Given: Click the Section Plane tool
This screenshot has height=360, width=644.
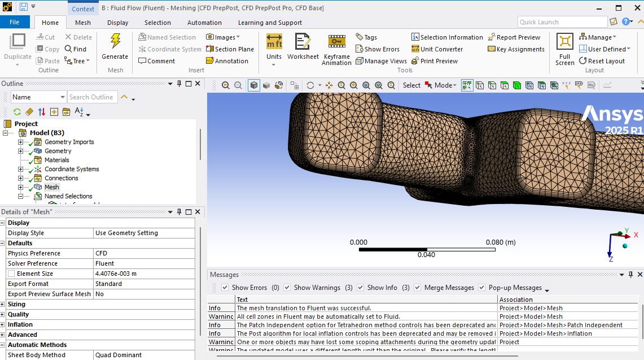Looking at the screenshot, I should click(x=230, y=49).
